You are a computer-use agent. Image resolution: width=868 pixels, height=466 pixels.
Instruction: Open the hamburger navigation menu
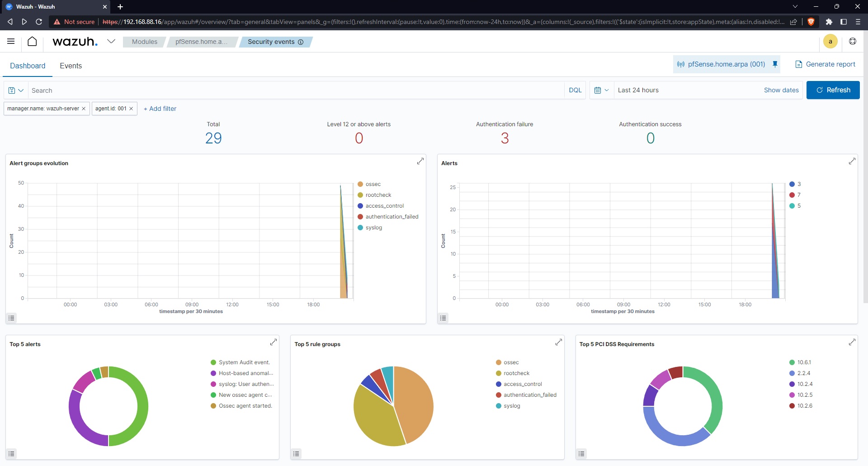click(x=11, y=42)
